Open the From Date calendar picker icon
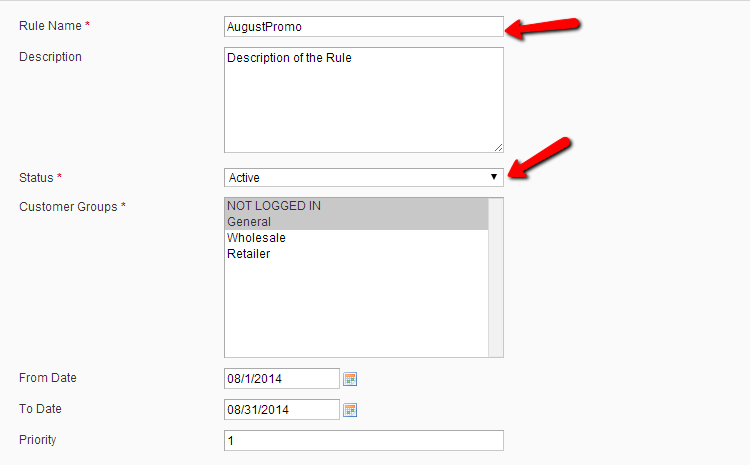 point(350,379)
